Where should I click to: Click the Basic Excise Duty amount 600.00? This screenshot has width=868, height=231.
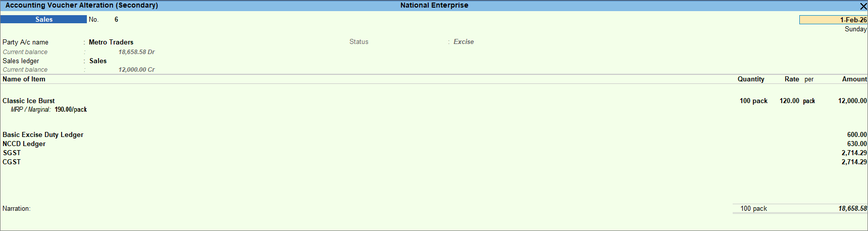click(856, 135)
